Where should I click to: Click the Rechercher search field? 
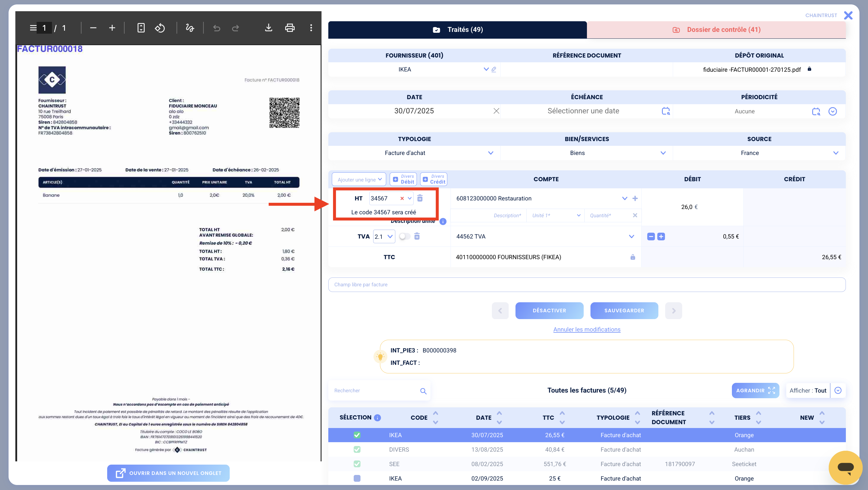(x=374, y=391)
